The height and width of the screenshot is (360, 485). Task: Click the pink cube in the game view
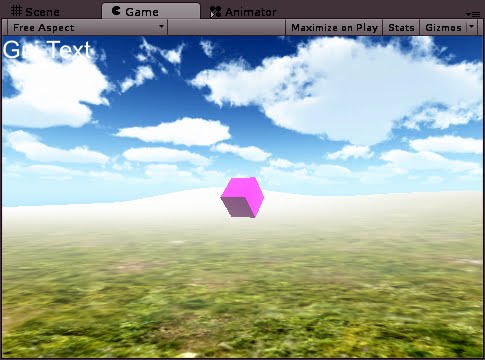tap(242, 197)
